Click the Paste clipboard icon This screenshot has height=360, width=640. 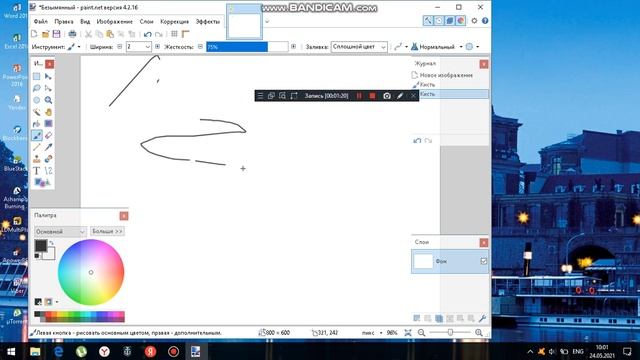pos(110,34)
